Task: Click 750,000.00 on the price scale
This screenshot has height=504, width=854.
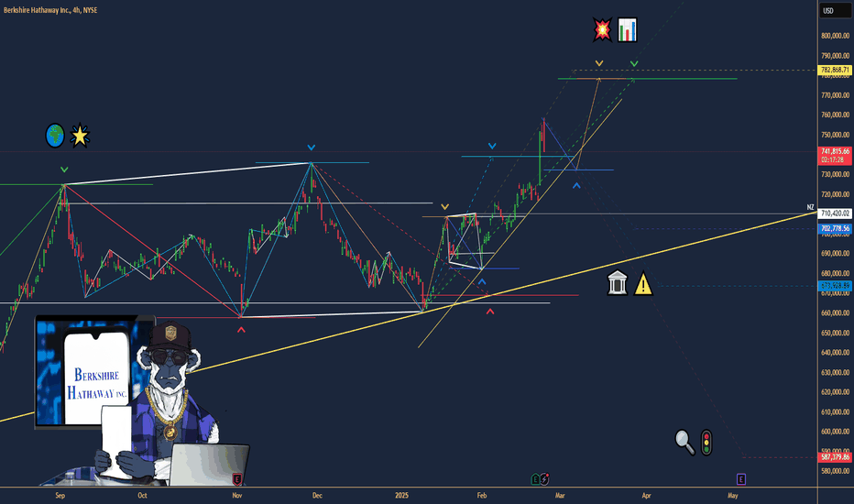Action: (835, 135)
